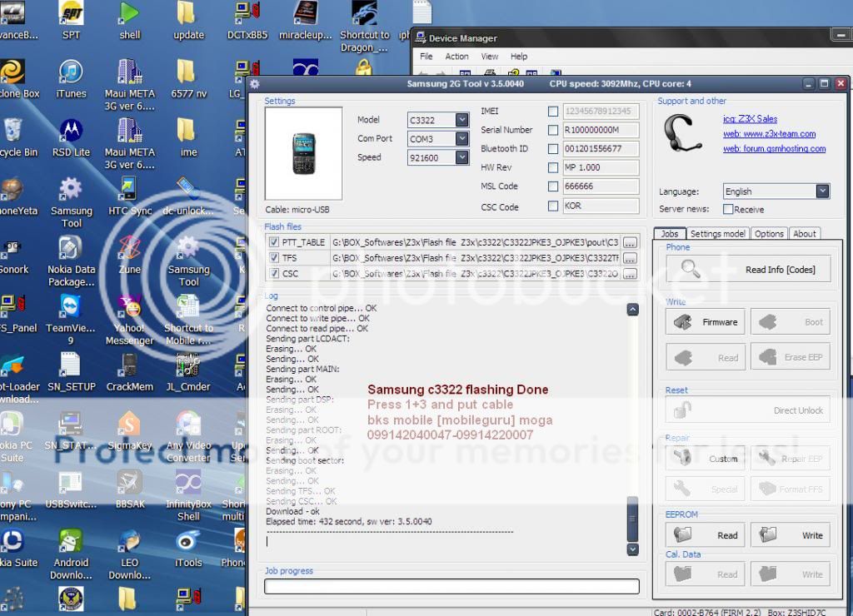Click the log scroll up arrow
853x616 pixels.
point(633,310)
